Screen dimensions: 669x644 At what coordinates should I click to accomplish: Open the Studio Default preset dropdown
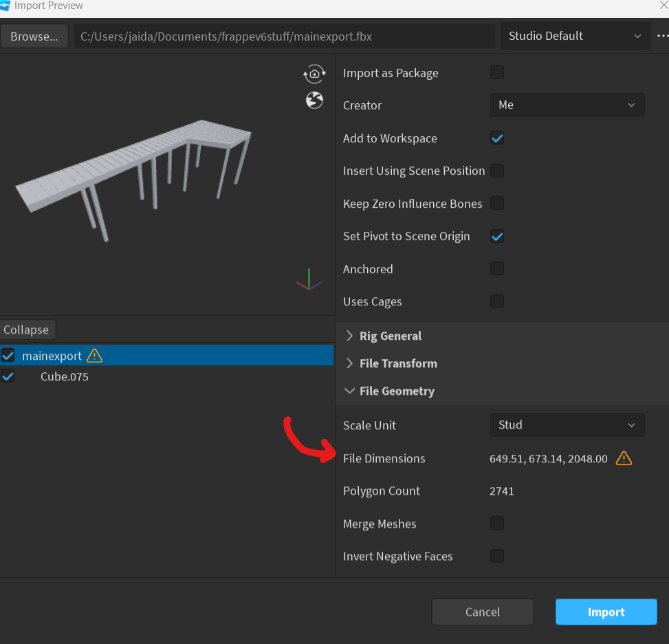[575, 35]
